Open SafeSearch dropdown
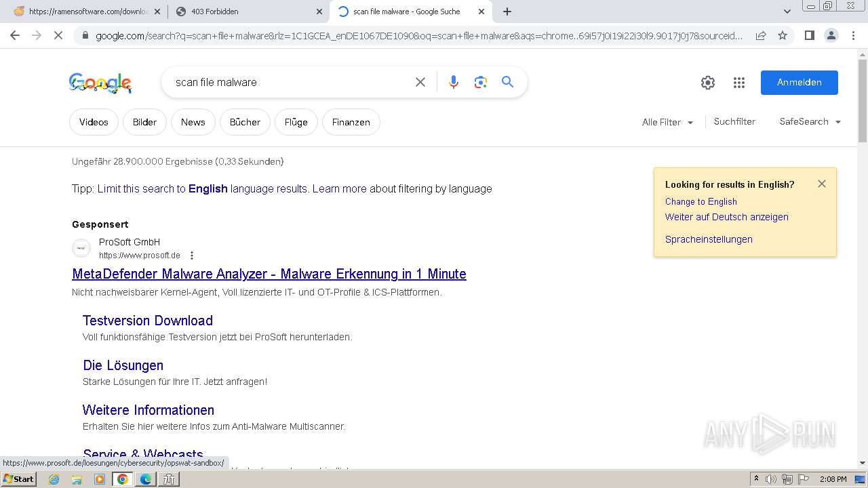Screen dimensions: 868x488 810,122
